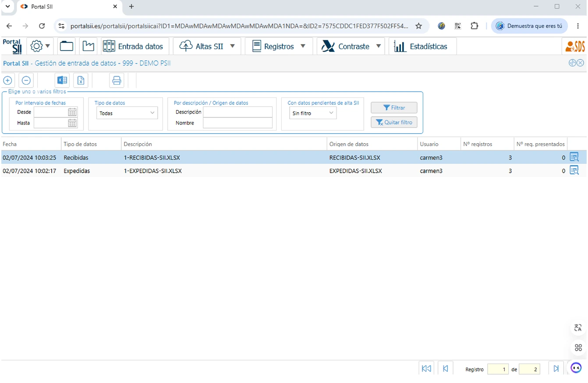Select the RECIBIDAS-SII.XLSX origin cell
Screen dimensions: 588x383
372,157
